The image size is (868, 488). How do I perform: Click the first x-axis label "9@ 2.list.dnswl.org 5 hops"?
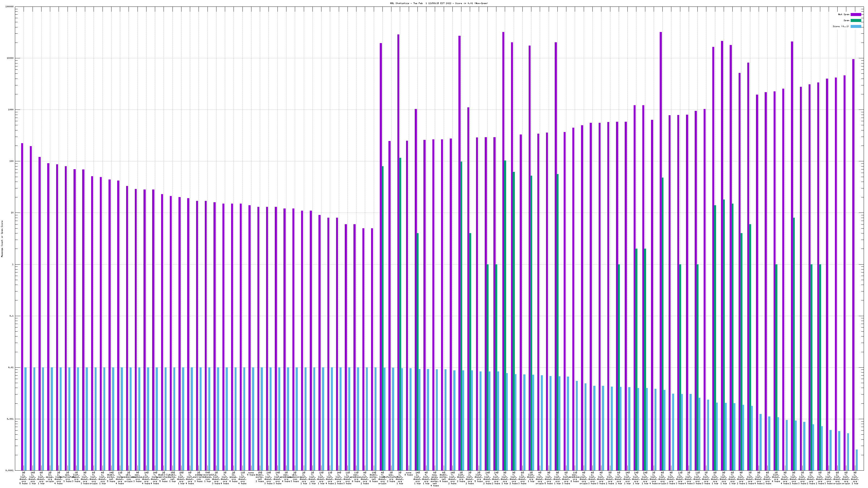tap(23, 478)
